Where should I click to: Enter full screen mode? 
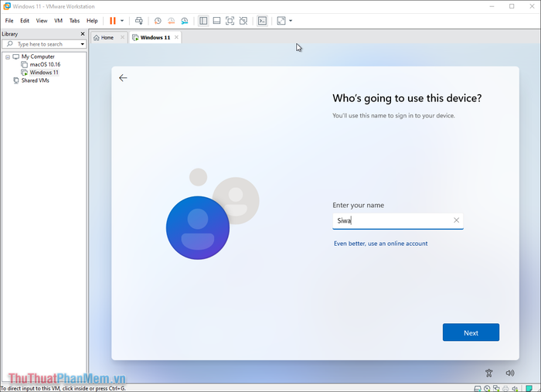pos(230,21)
